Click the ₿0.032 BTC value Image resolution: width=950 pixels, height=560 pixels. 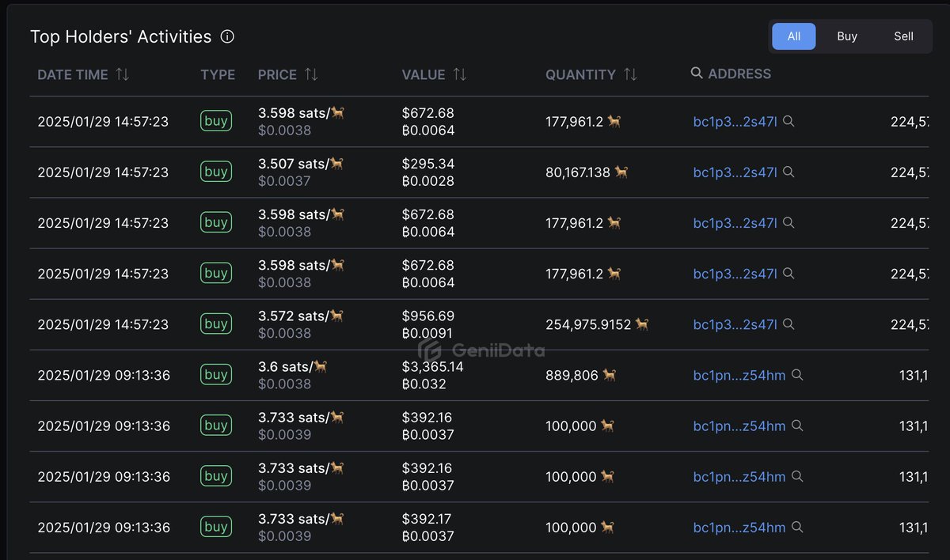tap(424, 384)
